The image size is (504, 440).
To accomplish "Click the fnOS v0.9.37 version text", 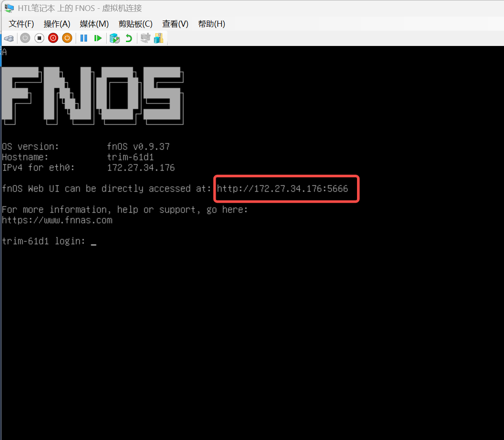I will click(138, 147).
